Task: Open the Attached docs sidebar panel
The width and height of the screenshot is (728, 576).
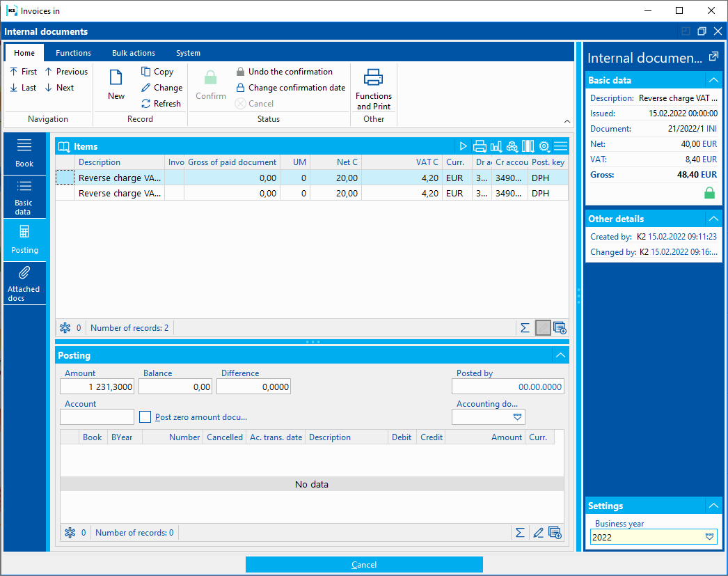Action: point(24,283)
